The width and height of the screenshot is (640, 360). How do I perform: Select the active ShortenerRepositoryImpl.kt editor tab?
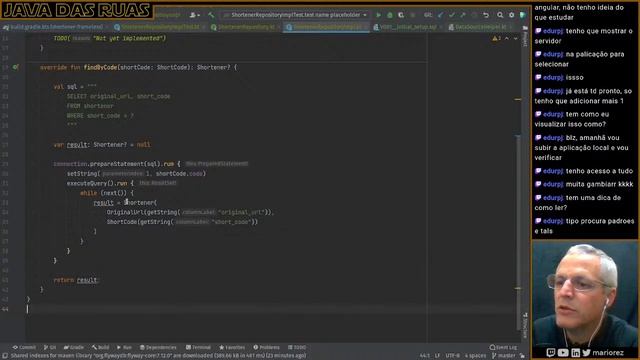327,27
